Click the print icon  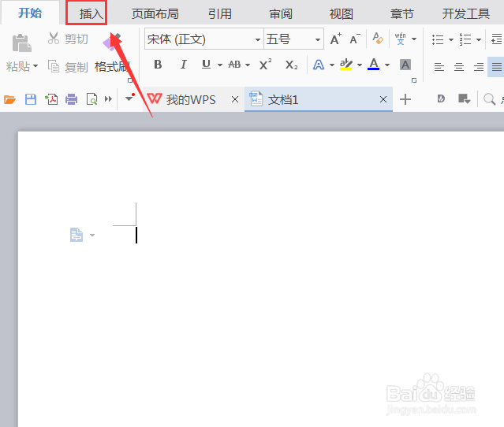(x=71, y=99)
